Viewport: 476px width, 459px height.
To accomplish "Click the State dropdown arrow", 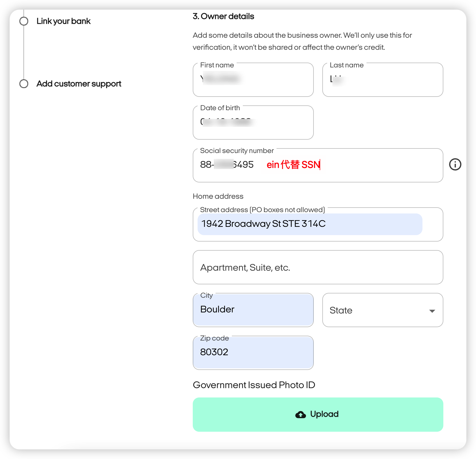I will click(432, 311).
